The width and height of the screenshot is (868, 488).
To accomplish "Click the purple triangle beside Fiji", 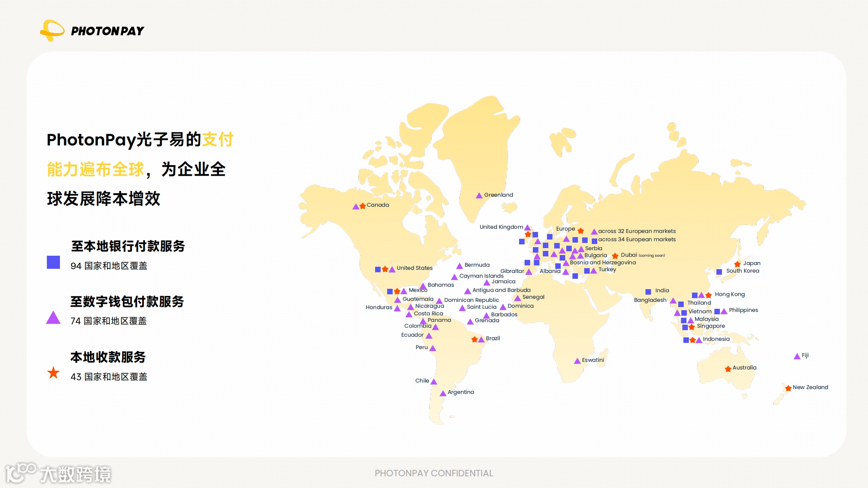I will point(797,356).
